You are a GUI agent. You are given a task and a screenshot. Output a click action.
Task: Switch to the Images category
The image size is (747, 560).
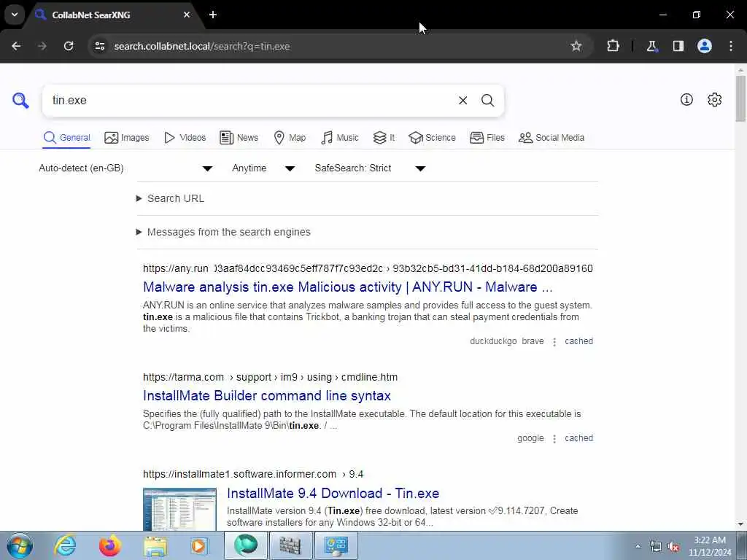[x=127, y=138]
